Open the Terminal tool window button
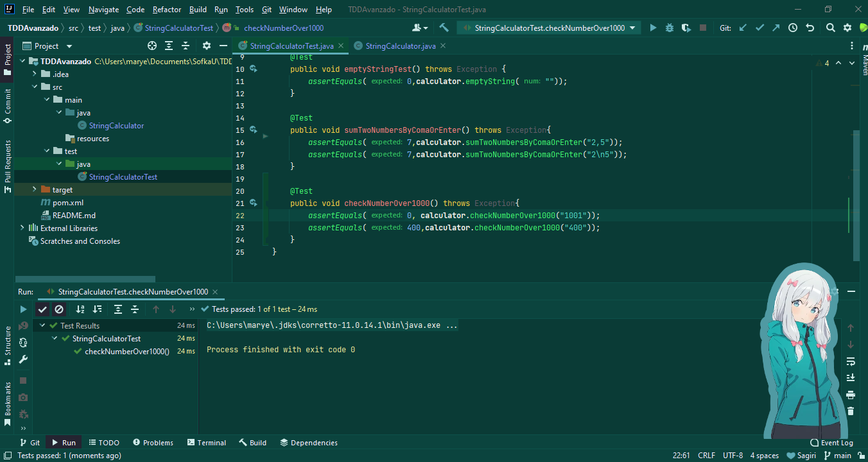 coord(206,442)
